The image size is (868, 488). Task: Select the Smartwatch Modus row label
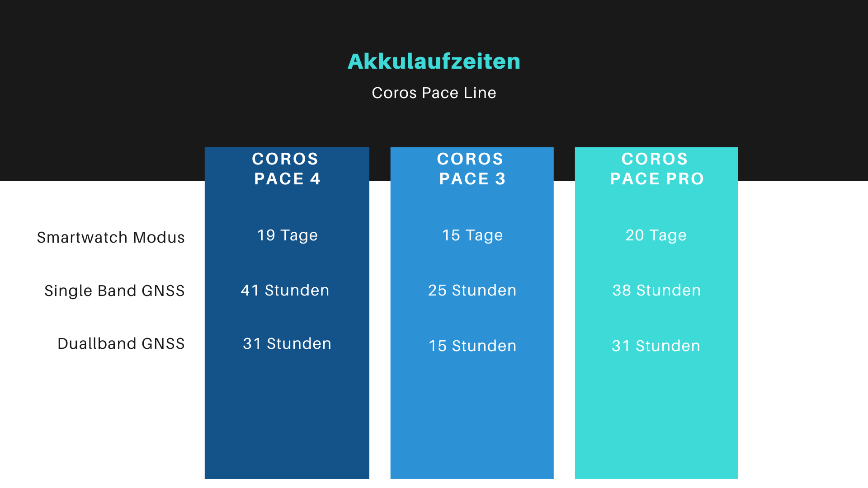click(111, 238)
